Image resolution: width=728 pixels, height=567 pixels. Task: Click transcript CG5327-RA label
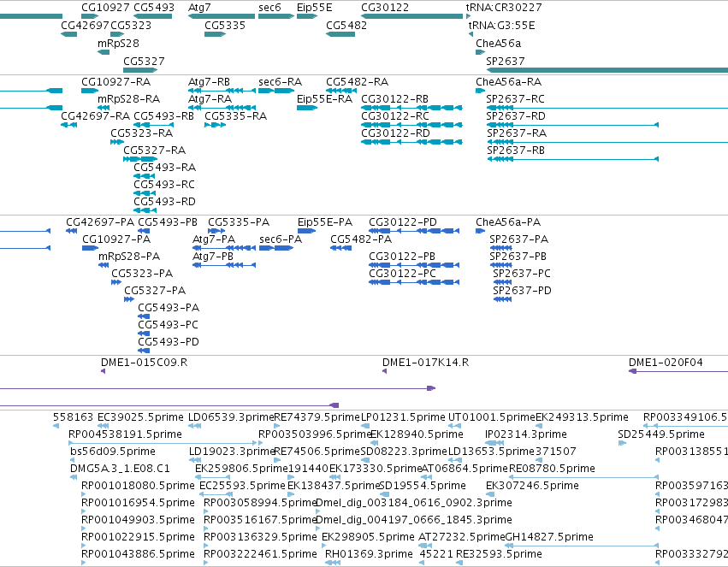[154, 151]
